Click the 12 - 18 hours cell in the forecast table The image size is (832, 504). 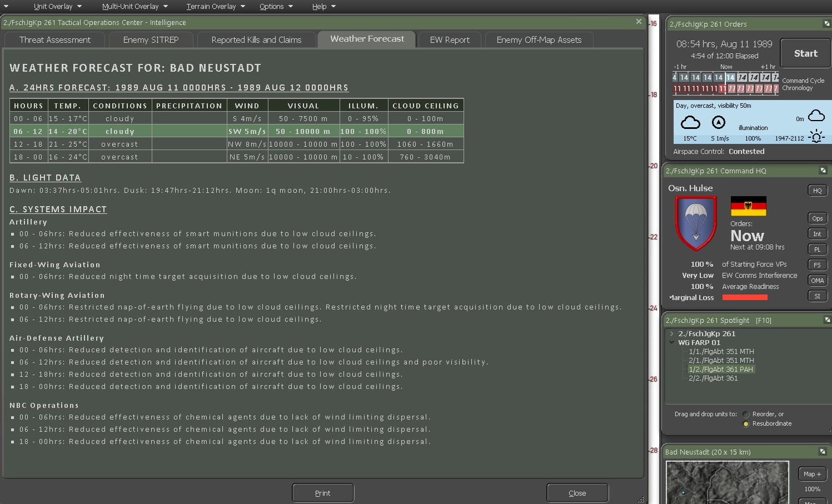(28, 144)
